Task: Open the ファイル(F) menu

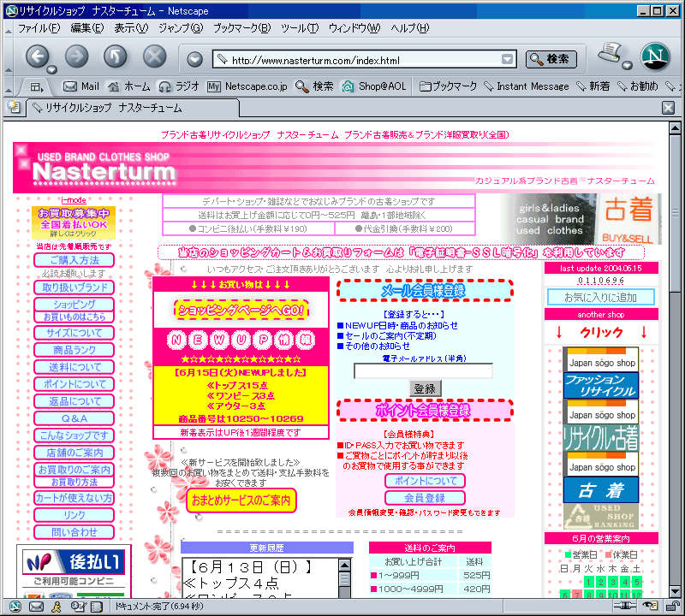Action: [x=39, y=28]
